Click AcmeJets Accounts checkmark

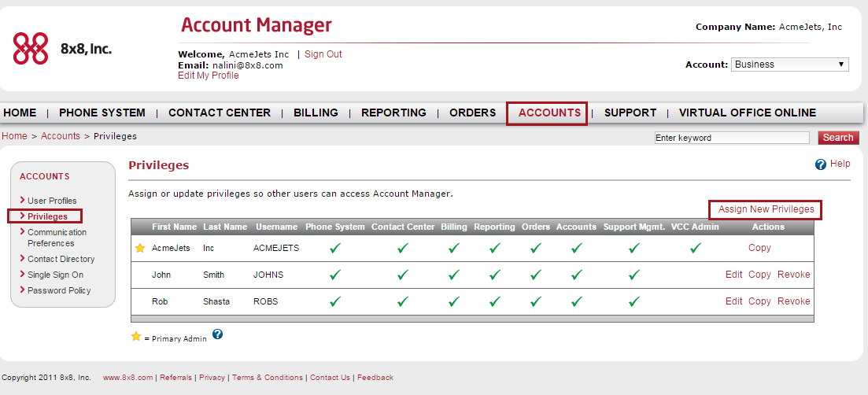click(x=576, y=249)
